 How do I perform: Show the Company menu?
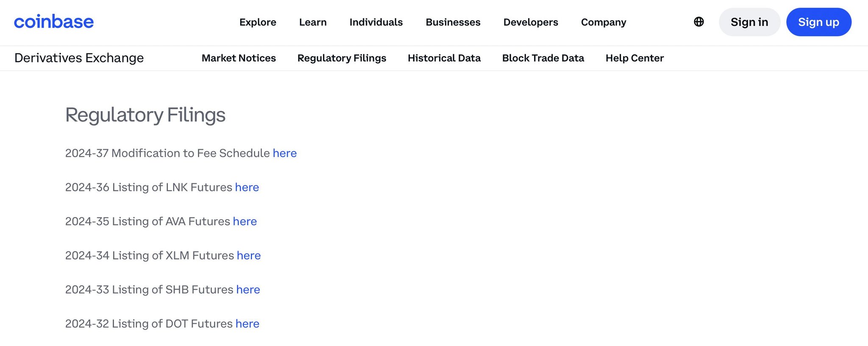(x=604, y=22)
